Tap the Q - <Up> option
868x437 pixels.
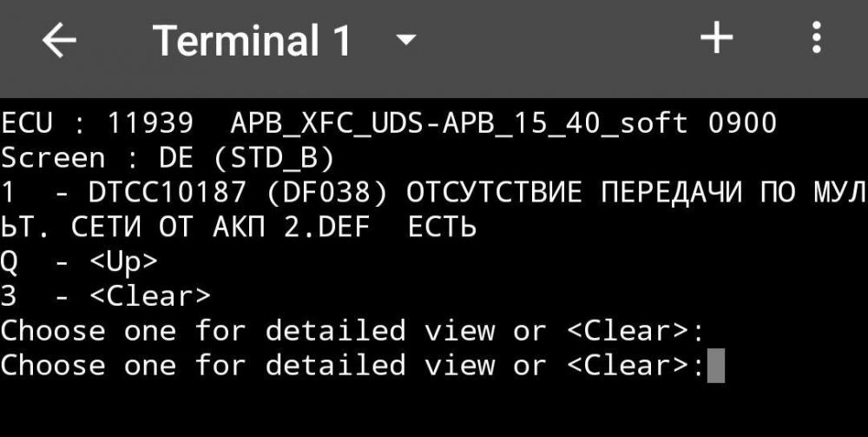[x=79, y=262]
